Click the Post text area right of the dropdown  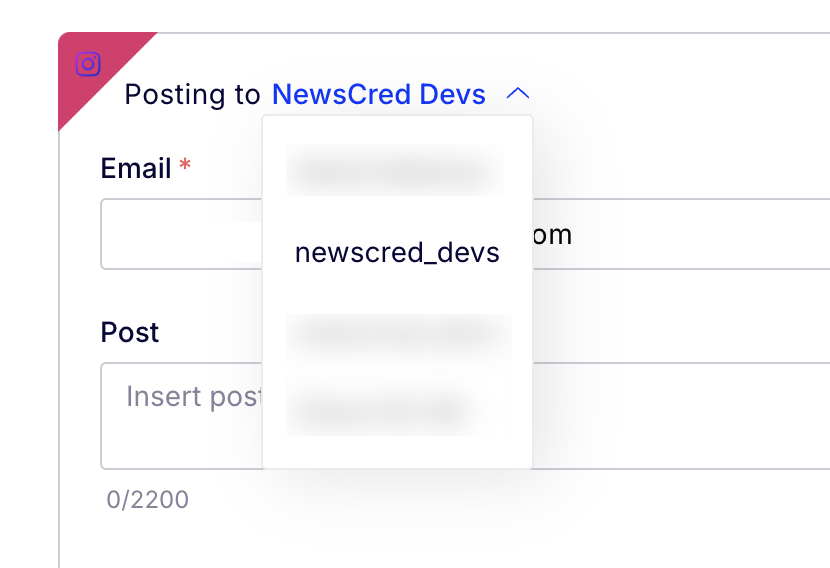[681, 416]
